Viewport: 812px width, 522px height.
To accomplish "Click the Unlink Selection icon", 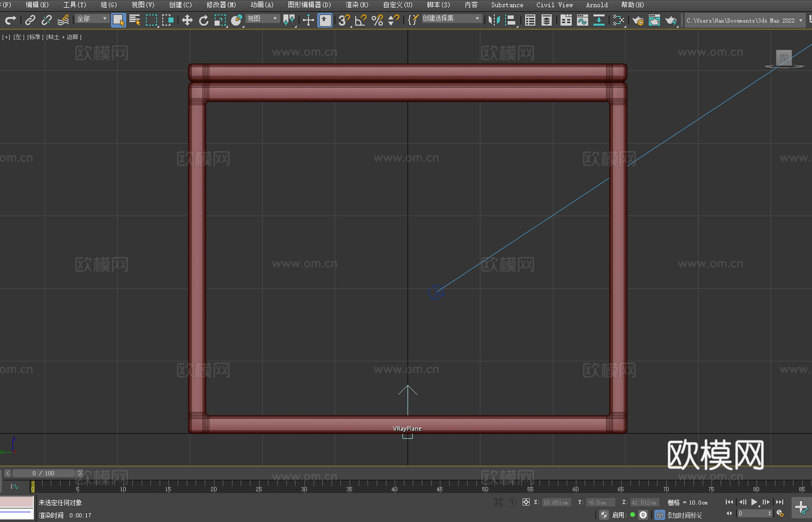I will (x=47, y=20).
